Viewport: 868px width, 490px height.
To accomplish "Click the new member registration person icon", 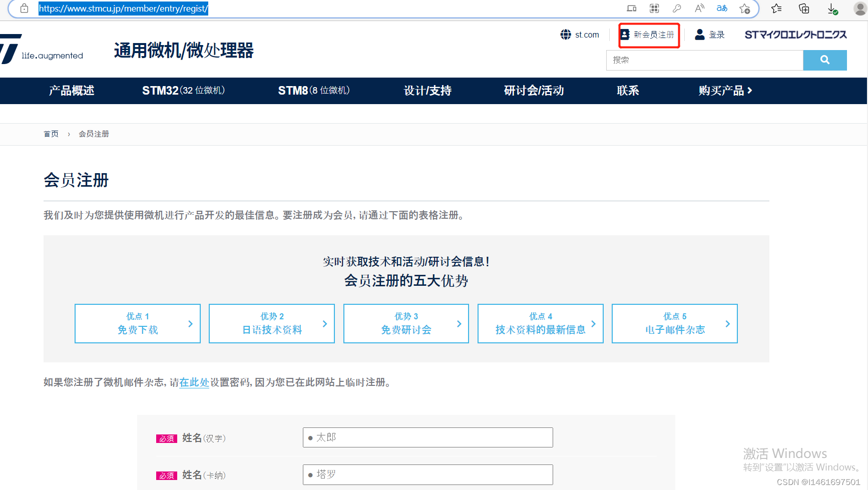I will point(625,35).
